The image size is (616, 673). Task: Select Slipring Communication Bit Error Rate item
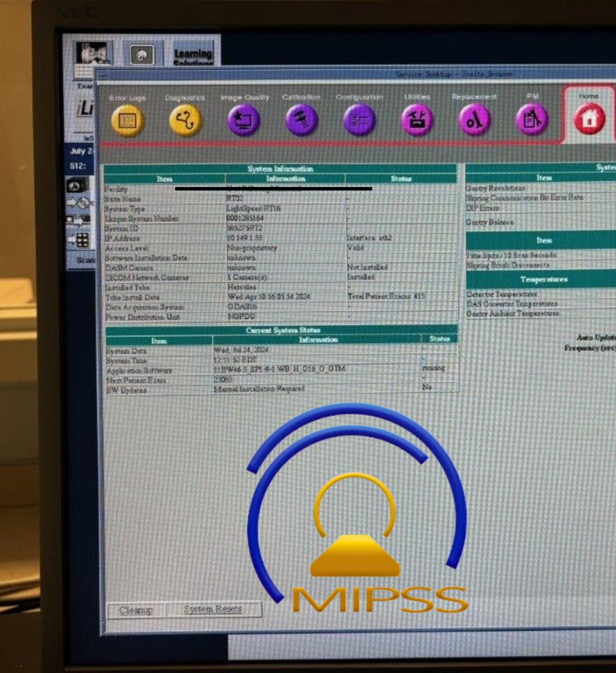(x=525, y=198)
